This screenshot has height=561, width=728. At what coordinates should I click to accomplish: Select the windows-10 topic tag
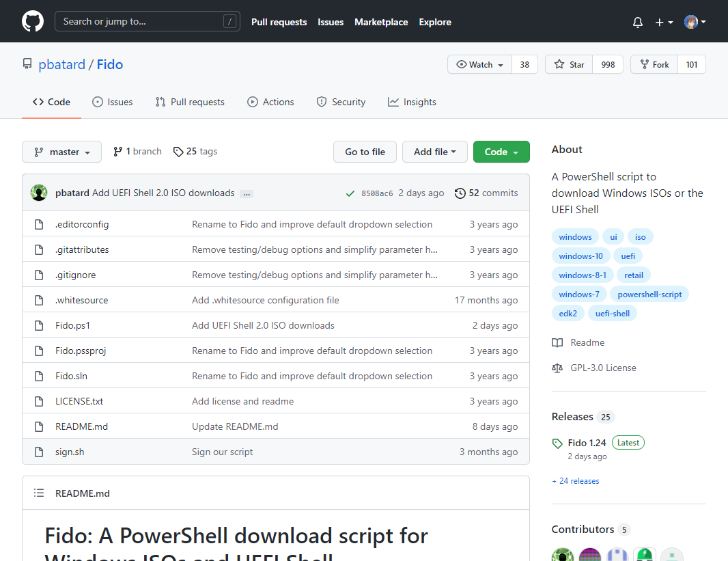click(580, 256)
